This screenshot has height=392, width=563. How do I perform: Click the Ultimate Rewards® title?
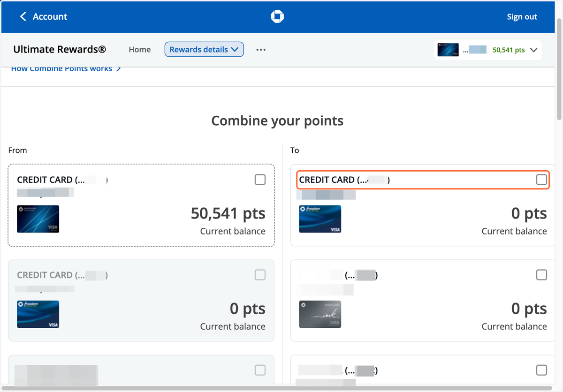click(x=60, y=49)
